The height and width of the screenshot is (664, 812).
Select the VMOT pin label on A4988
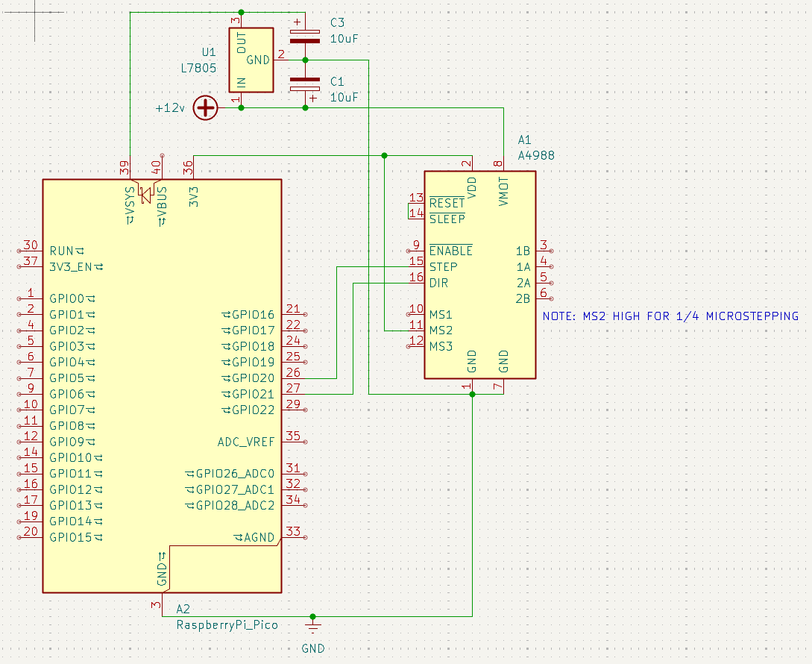click(x=503, y=191)
